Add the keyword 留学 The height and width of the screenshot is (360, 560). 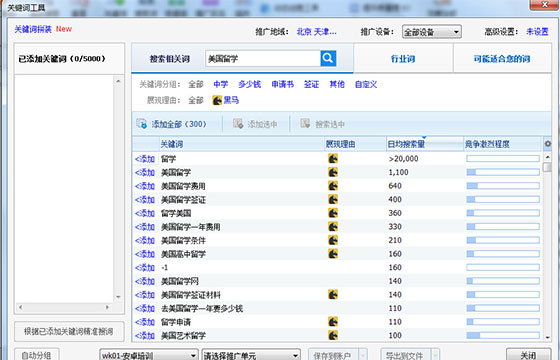click(145, 159)
